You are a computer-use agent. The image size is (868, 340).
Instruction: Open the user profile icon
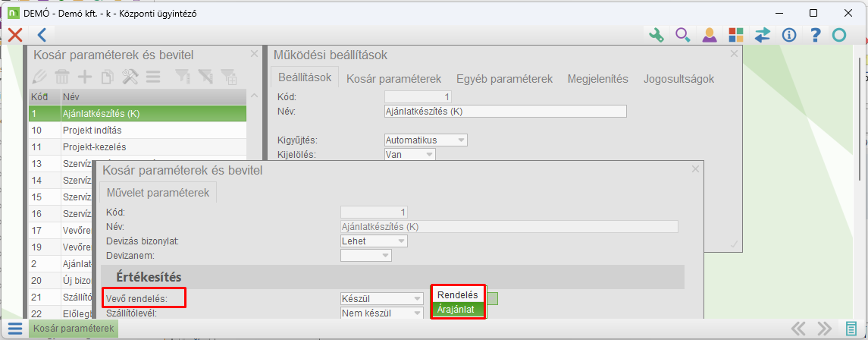tap(709, 36)
